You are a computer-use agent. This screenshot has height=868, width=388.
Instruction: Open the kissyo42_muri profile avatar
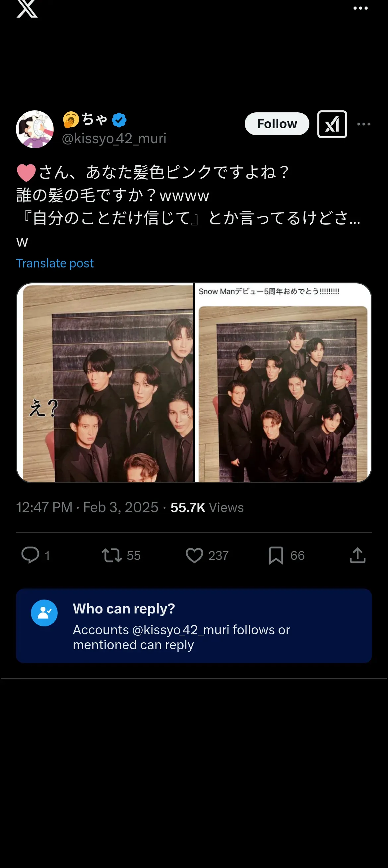click(35, 129)
